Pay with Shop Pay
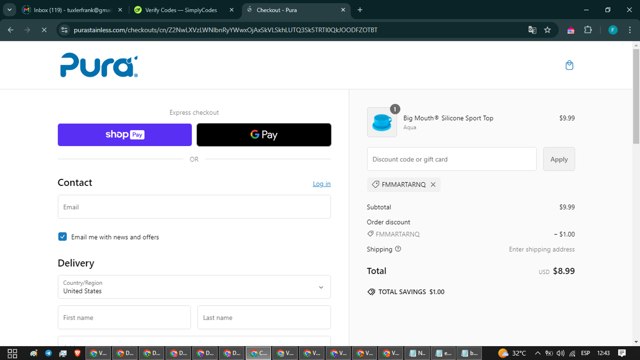This screenshot has height=360, width=640. tap(124, 135)
